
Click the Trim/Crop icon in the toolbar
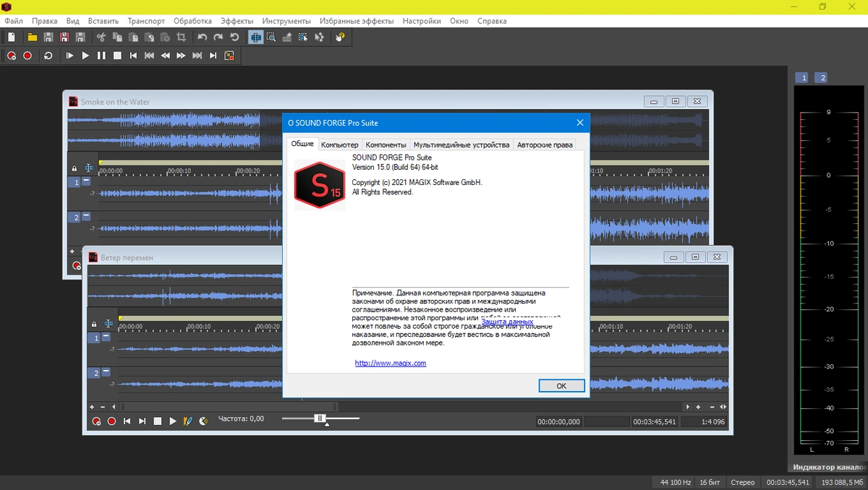[x=182, y=37]
